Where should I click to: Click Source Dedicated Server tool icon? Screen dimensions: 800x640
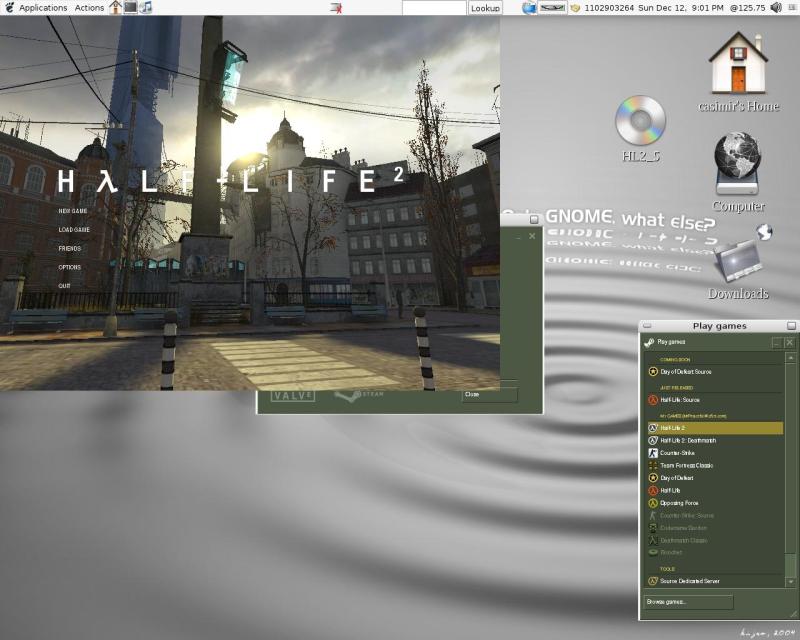tap(653, 581)
